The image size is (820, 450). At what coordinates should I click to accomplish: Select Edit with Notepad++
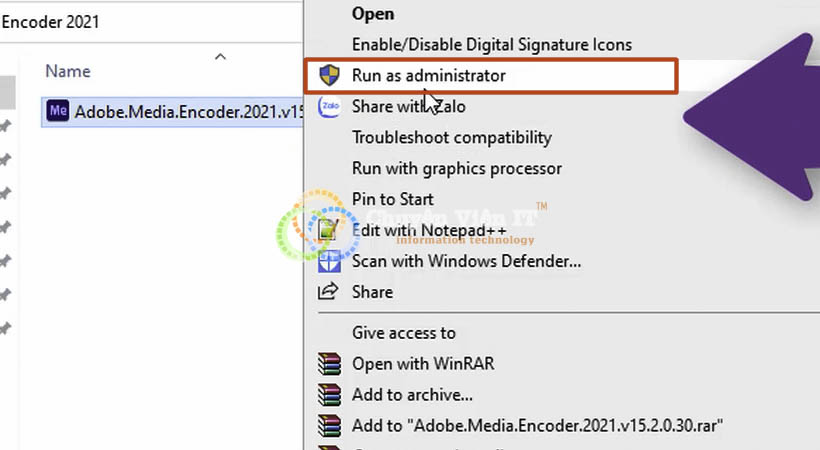(x=429, y=230)
